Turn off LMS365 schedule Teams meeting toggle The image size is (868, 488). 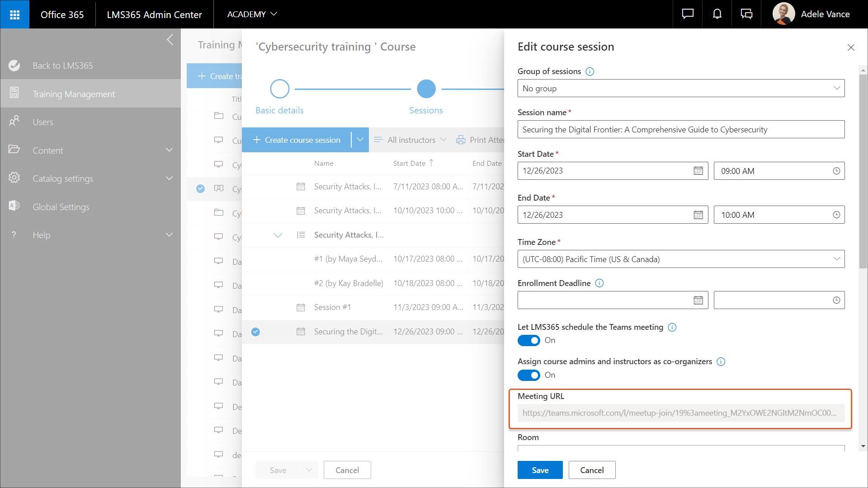coord(528,340)
